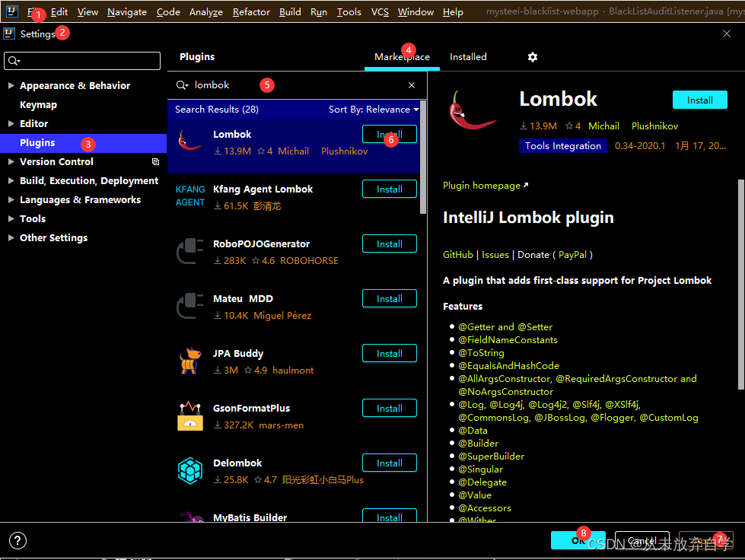This screenshot has height=560, width=745.
Task: Expand the Other Settings section
Action: click(13, 237)
